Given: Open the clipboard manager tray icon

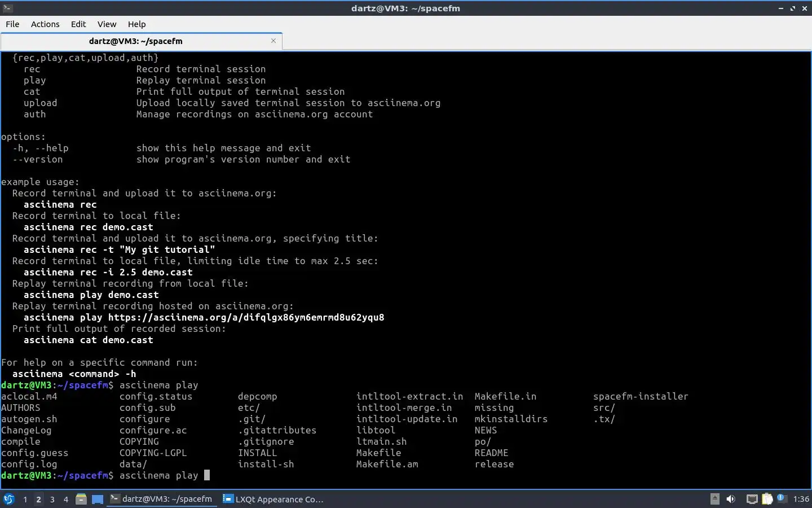Looking at the screenshot, I should click(767, 499).
